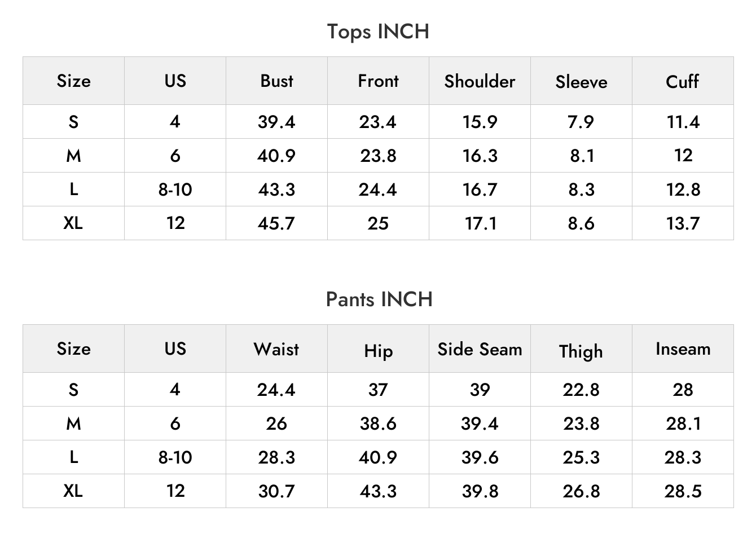Select the Bust column header
Image resolution: width=756 pixels, height=547 pixels.
[x=276, y=81]
